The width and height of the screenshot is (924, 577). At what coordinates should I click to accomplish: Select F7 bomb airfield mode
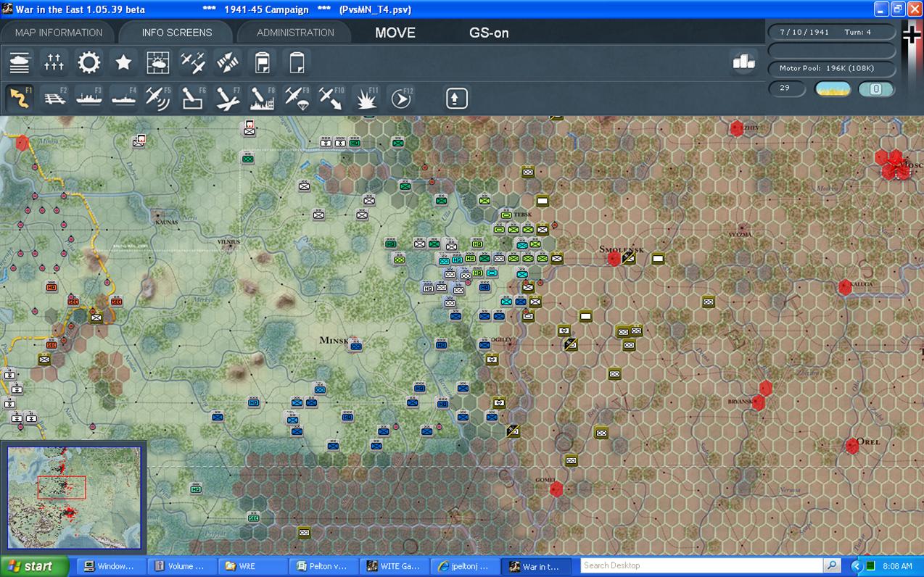click(228, 98)
